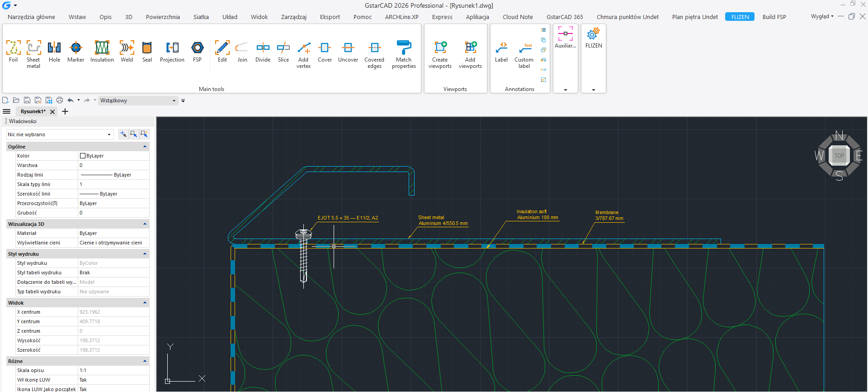This screenshot has width=868, height=392.
Task: Select the Insulation tool
Action: pos(102,51)
